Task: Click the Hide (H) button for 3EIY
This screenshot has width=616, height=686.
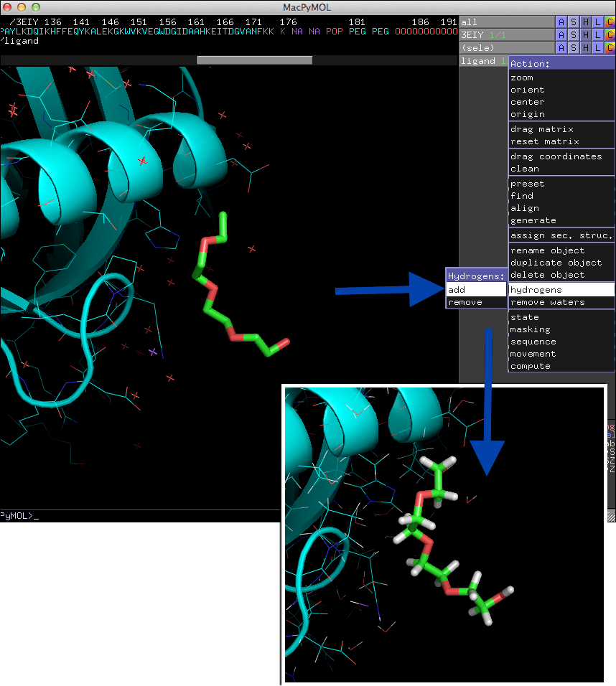Action: (x=586, y=34)
